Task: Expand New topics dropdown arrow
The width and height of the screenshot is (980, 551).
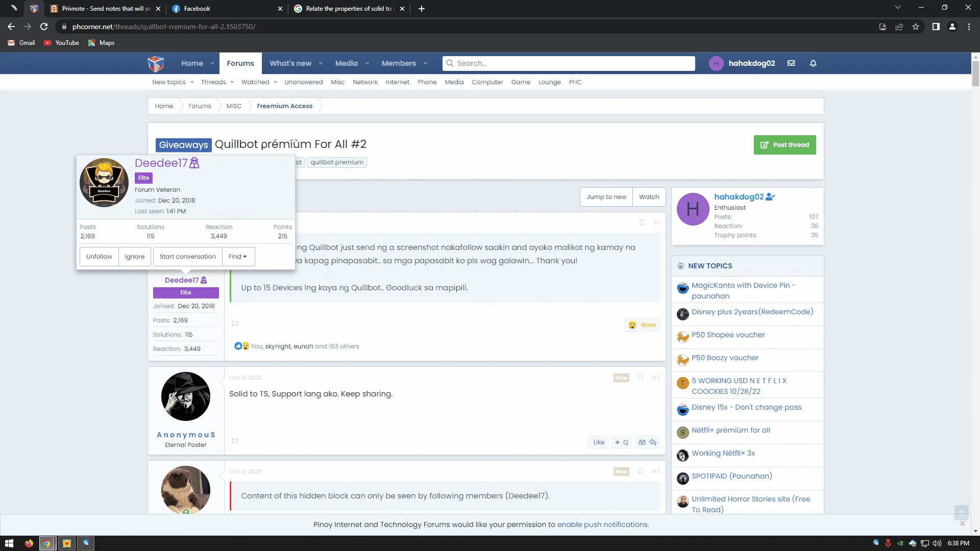Action: coord(192,82)
